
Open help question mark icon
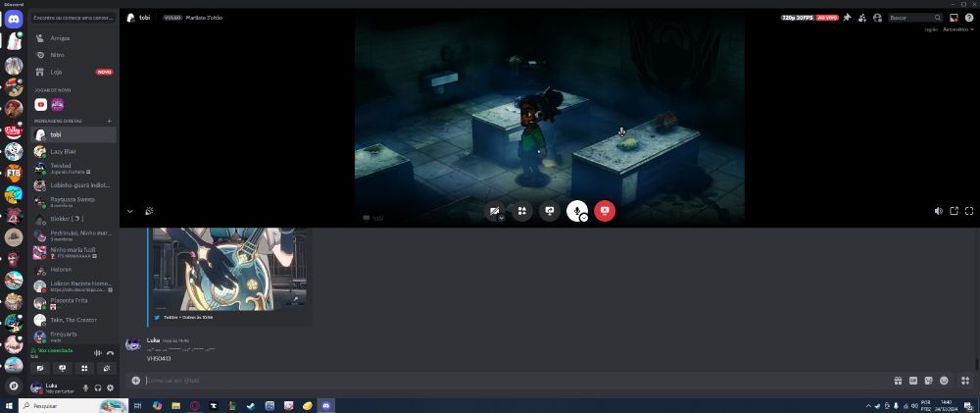point(969,18)
